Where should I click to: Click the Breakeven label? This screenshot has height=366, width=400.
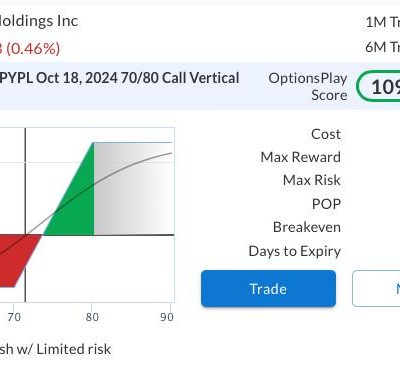[x=307, y=227]
